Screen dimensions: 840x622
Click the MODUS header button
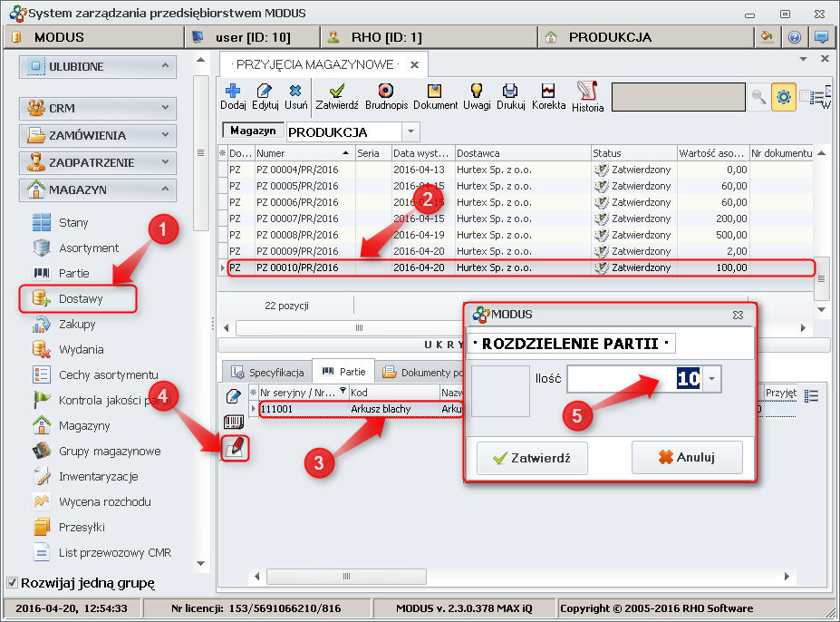(94, 37)
